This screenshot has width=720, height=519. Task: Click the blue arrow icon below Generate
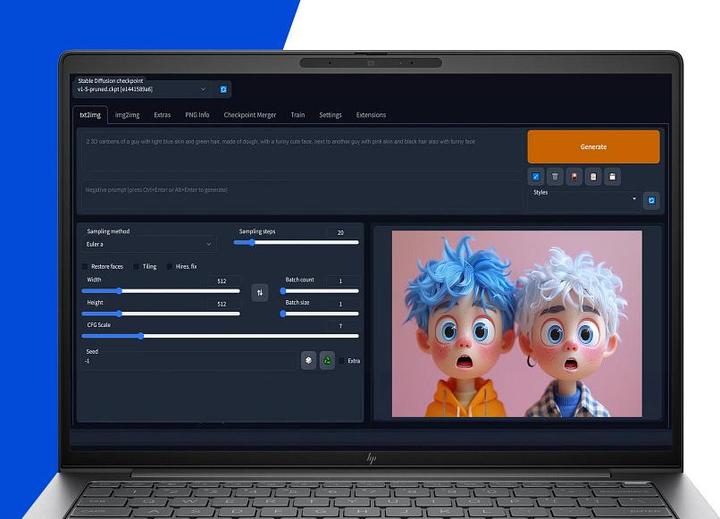pyautogui.click(x=536, y=176)
